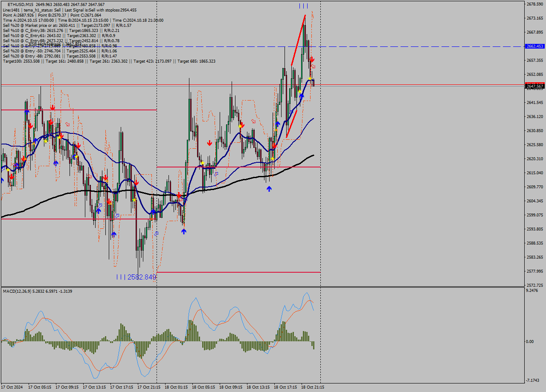Image resolution: width=546 pixels, height=392 pixels.
Task: Click the 2636.120 price axis label
Action: tap(535, 117)
